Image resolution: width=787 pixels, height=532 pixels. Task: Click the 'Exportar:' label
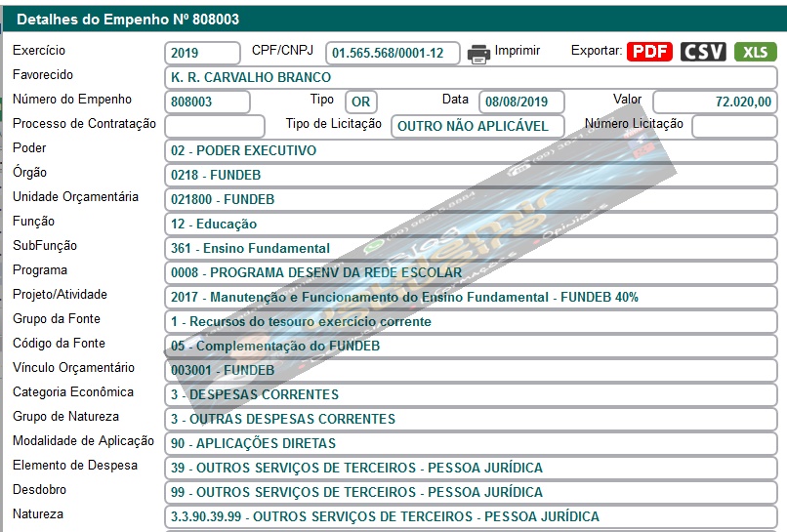597,51
